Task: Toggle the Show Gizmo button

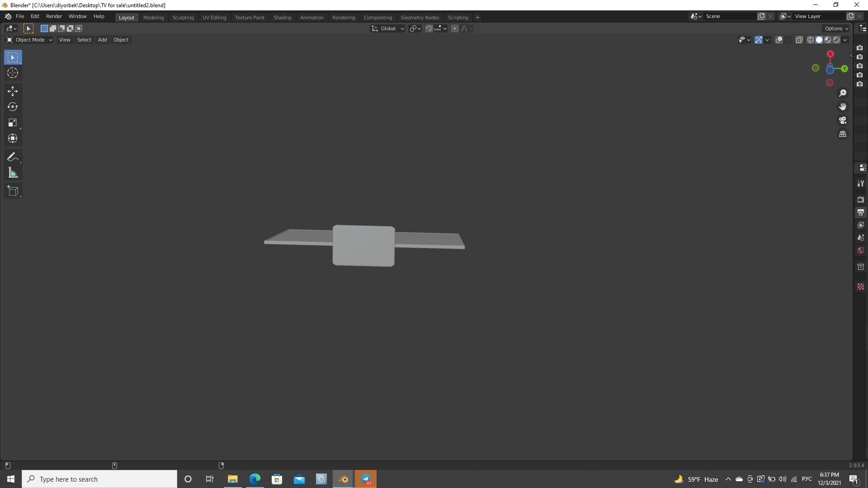Action: click(x=759, y=40)
